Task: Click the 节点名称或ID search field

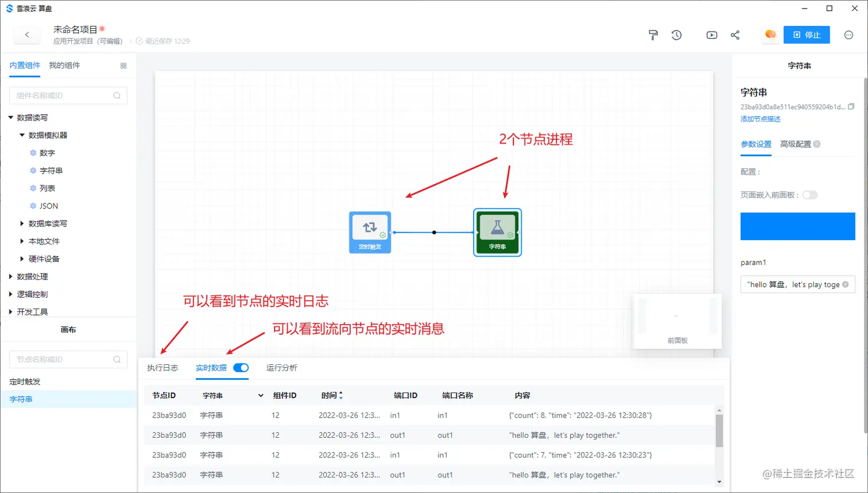Action: click(68, 360)
